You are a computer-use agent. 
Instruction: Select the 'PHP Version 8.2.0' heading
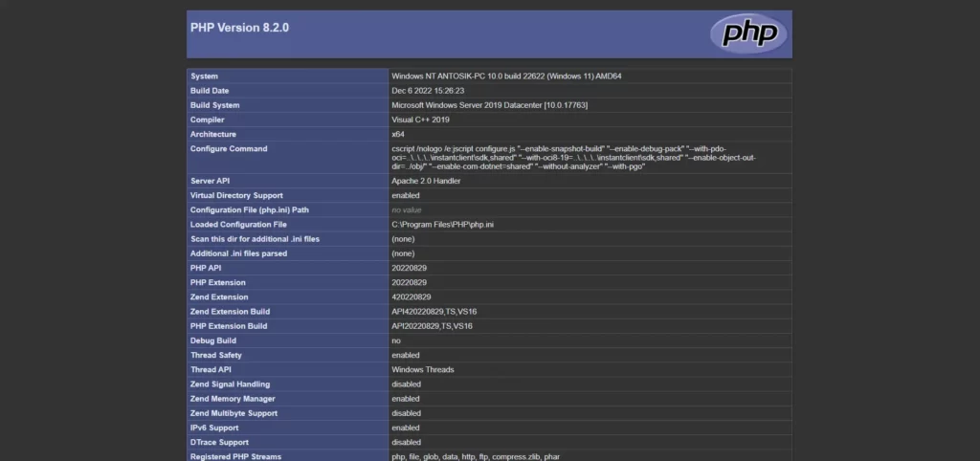(x=239, y=28)
